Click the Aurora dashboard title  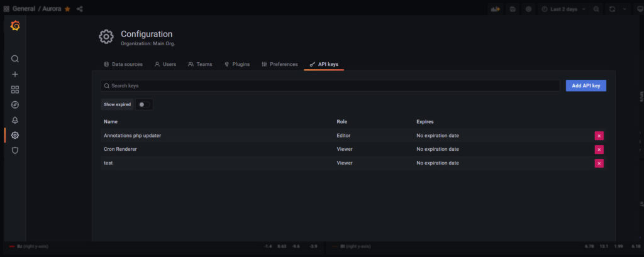point(52,9)
